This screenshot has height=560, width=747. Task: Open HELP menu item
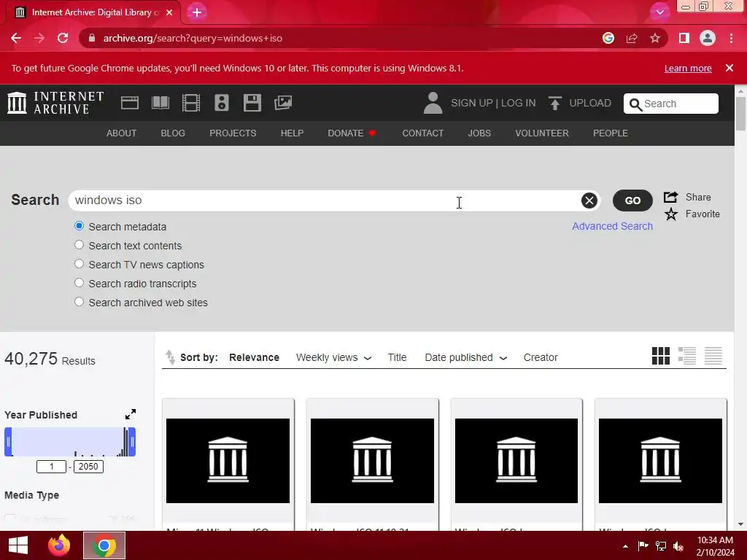(x=292, y=133)
